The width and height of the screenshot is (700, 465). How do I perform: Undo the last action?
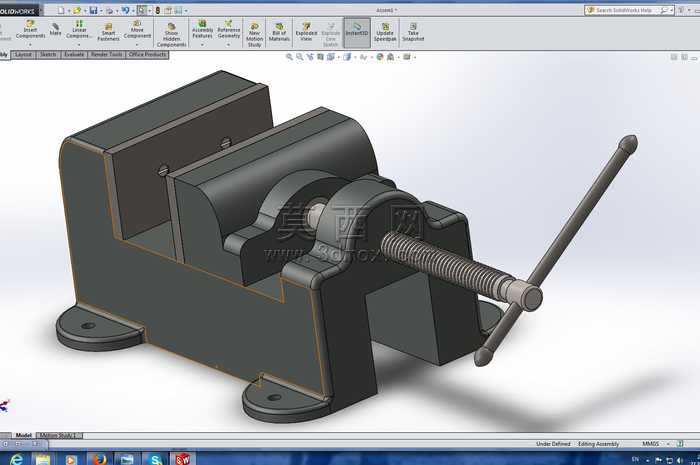[x=125, y=10]
